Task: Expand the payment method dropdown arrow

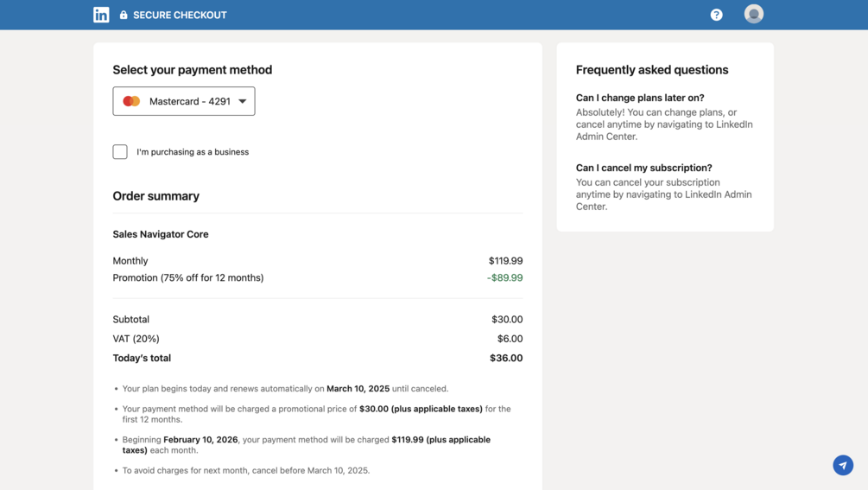Action: pyautogui.click(x=243, y=101)
